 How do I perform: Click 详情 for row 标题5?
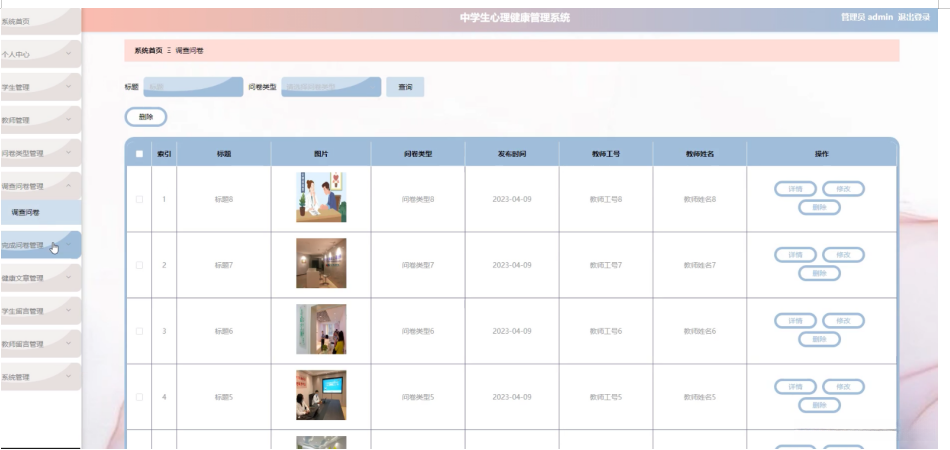pos(796,387)
